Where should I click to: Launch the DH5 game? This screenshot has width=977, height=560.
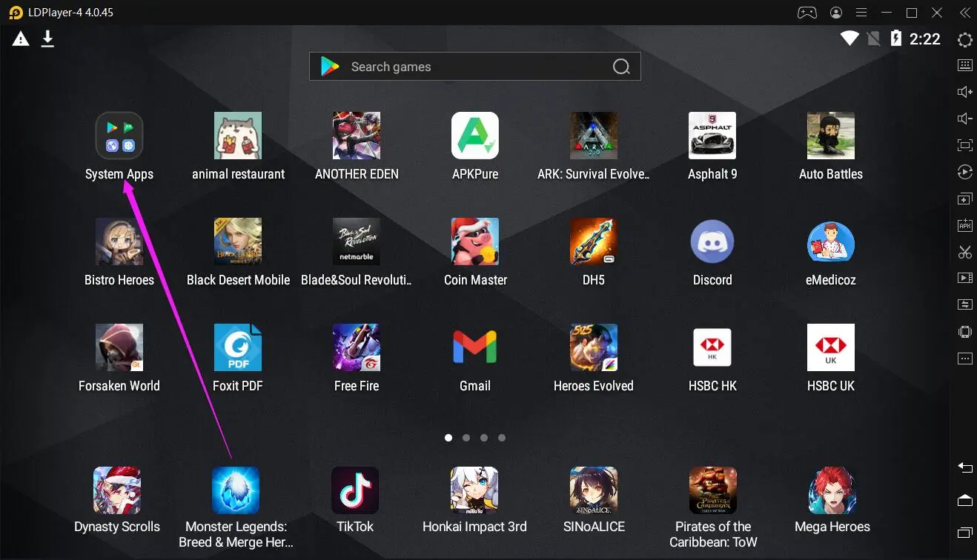point(594,241)
